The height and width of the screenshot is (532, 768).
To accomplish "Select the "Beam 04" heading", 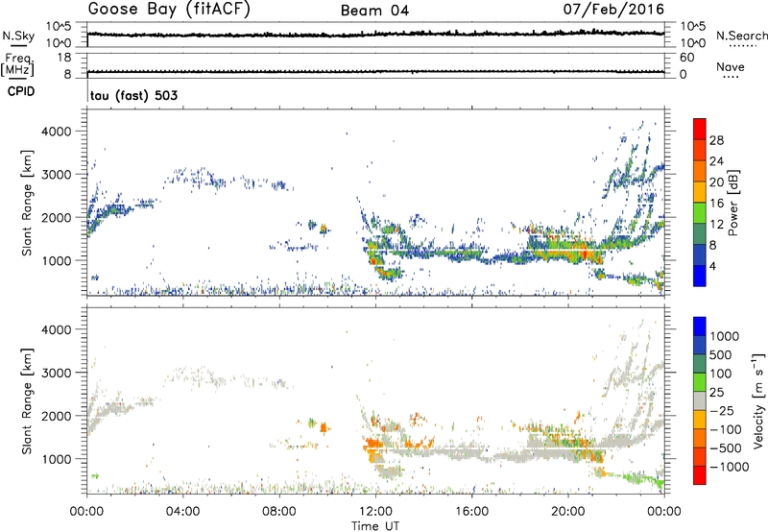I will (374, 11).
